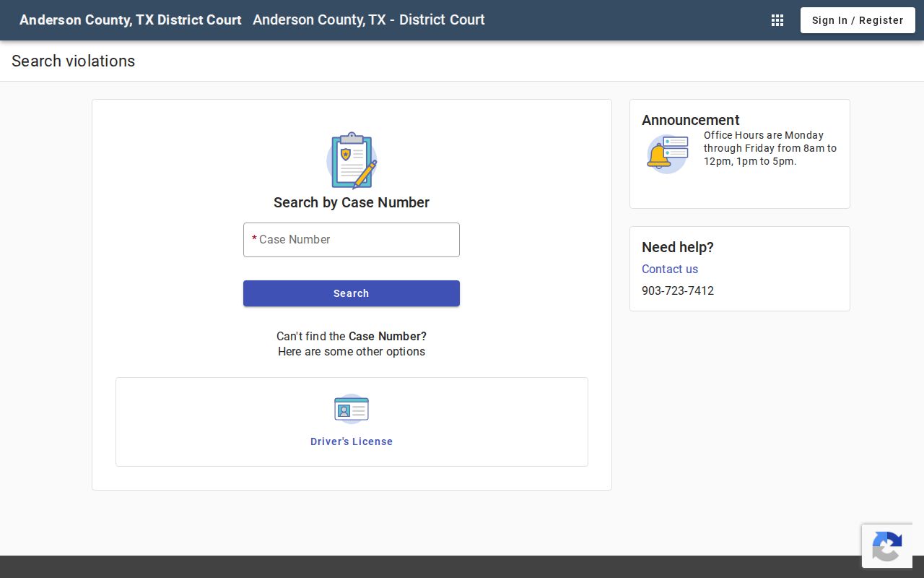Open the Contact us link
The width and height of the screenshot is (924, 578).
pyautogui.click(x=670, y=269)
